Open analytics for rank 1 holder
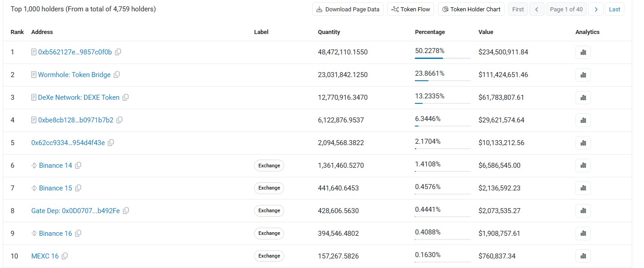Image resolution: width=644 pixels, height=268 pixels. pos(583,52)
